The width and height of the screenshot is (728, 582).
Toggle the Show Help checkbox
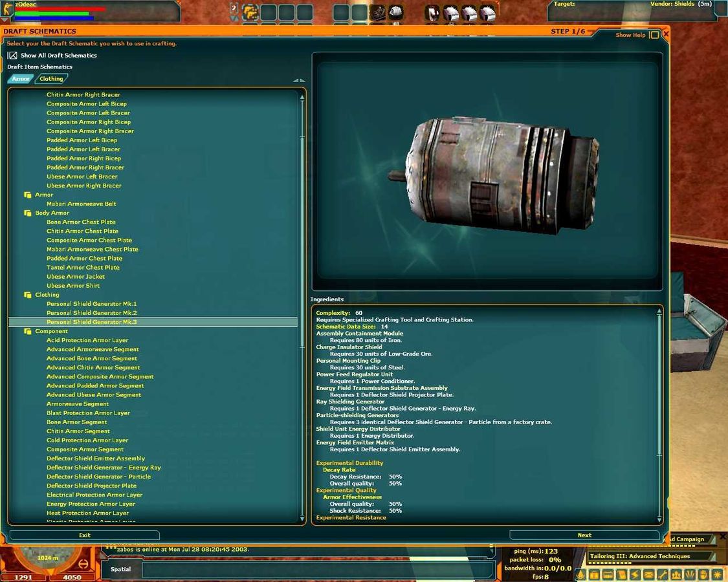coord(654,35)
